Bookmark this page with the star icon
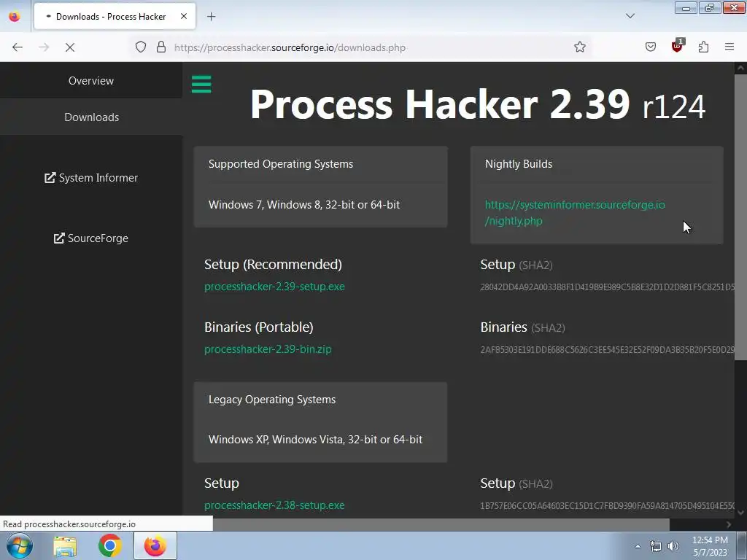Screen dimensions: 747x560 coord(580,47)
